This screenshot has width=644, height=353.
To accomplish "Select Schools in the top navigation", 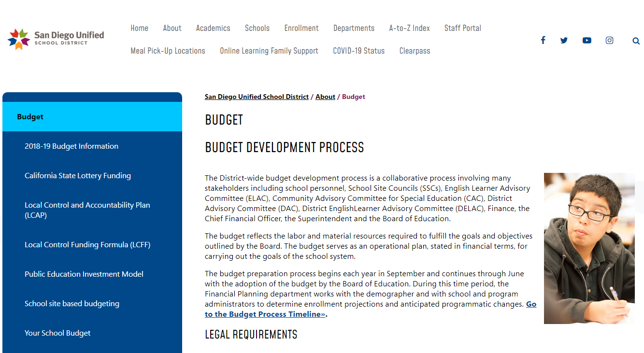I will pos(257,28).
